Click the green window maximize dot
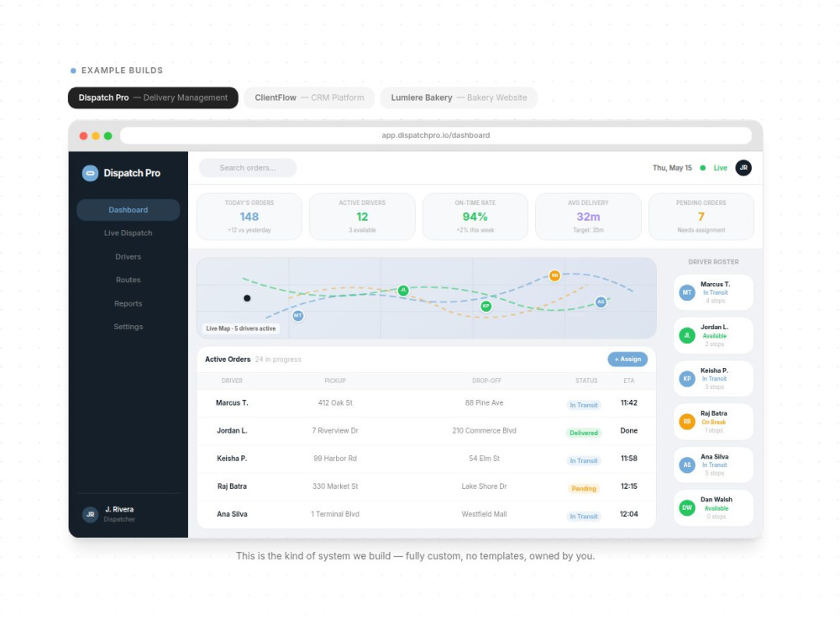The height and width of the screenshot is (630, 840). 108,135
